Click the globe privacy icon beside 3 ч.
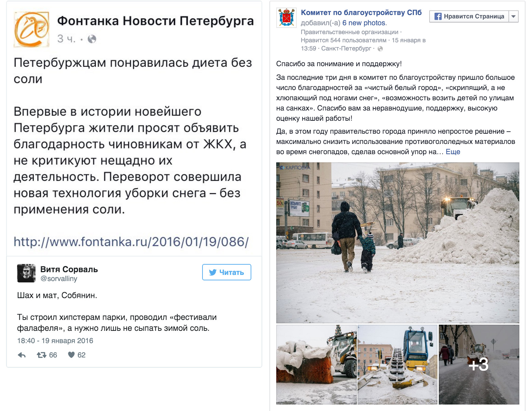The width and height of the screenshot is (532, 411). tap(92, 39)
